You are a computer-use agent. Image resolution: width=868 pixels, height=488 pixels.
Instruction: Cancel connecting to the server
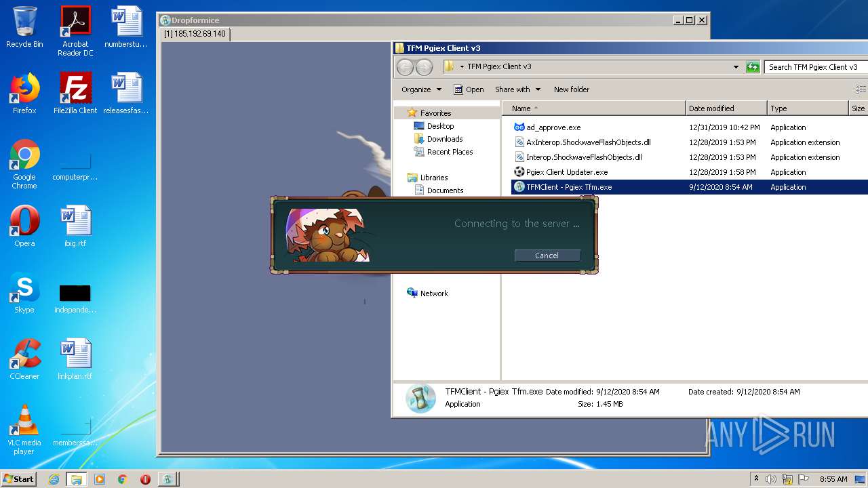pyautogui.click(x=547, y=256)
